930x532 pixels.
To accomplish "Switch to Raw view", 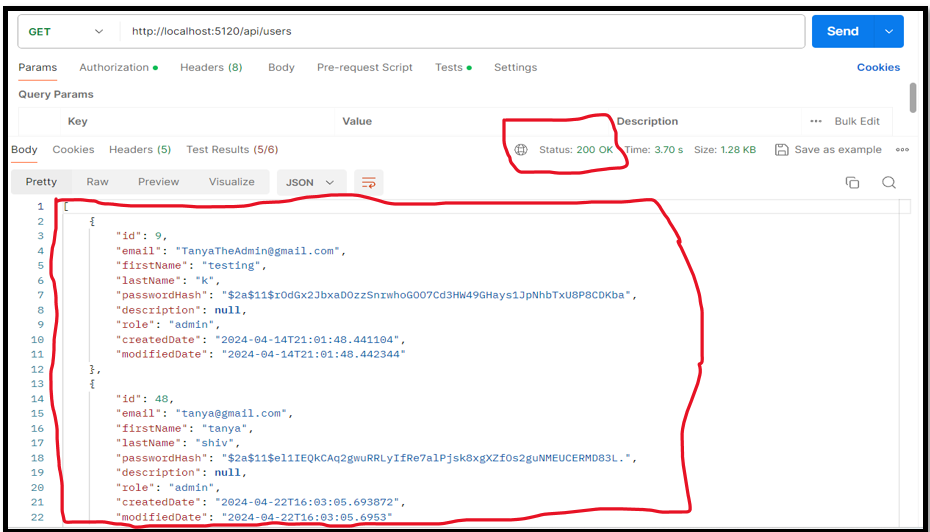I will (97, 182).
